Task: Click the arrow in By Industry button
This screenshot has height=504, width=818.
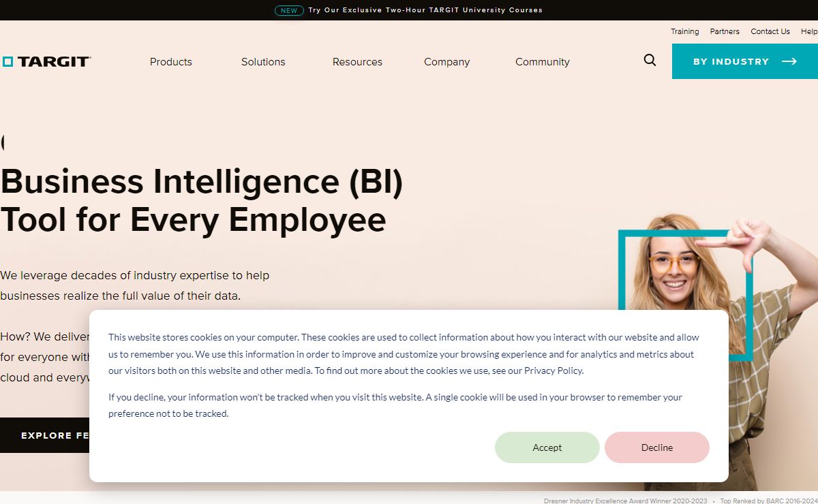Action: click(789, 61)
